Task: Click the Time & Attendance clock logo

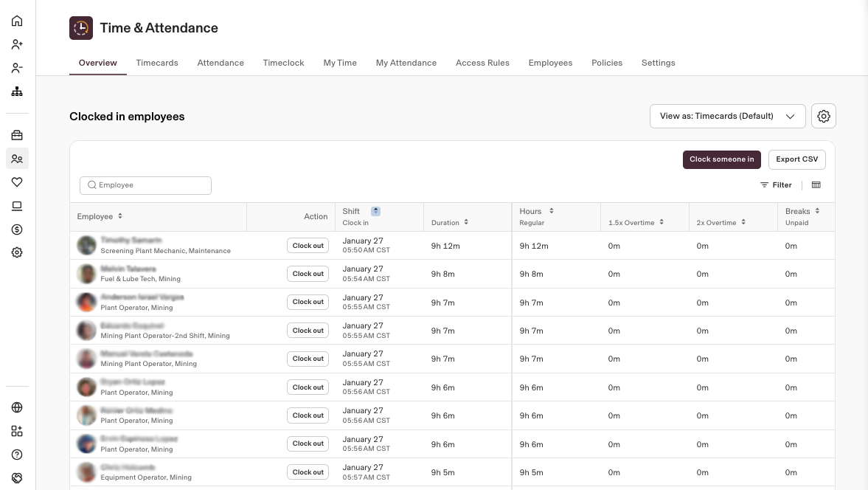Action: pyautogui.click(x=81, y=28)
